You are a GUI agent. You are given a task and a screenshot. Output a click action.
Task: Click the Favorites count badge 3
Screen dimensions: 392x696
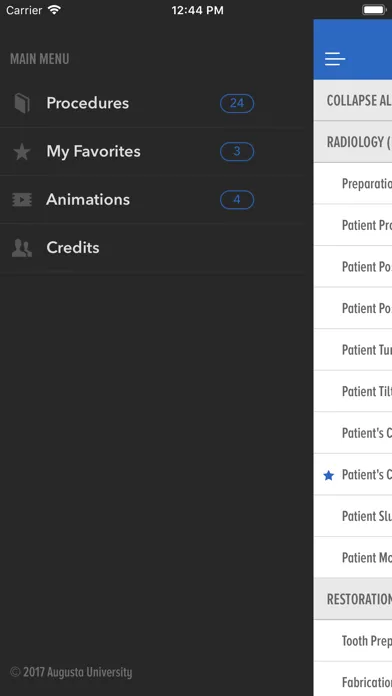[237, 151]
